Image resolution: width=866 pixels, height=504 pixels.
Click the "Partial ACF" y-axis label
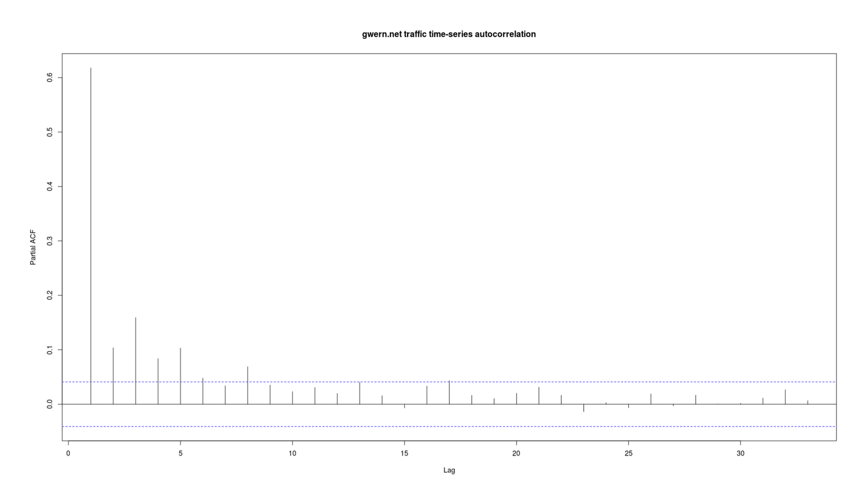click(33, 247)
